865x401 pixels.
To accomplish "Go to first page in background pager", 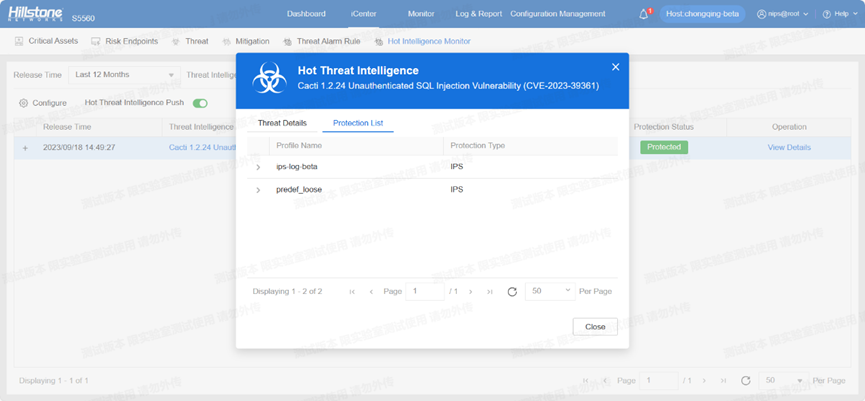I will pyautogui.click(x=586, y=381).
